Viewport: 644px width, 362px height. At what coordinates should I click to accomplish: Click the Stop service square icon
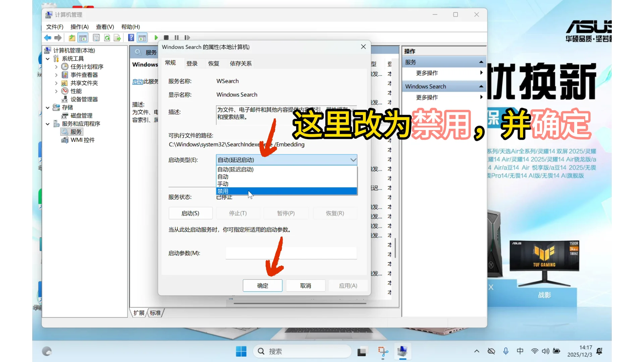pos(166,38)
